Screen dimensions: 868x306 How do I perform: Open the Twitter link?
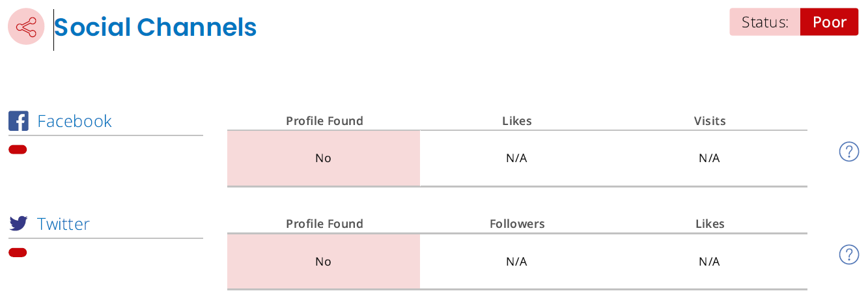[x=63, y=224]
